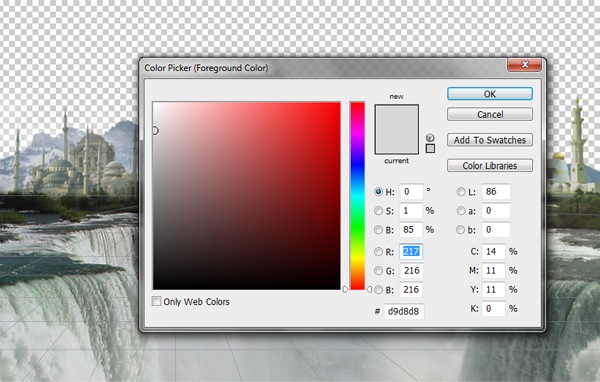Click the Lab a value field
The width and height of the screenshot is (600, 382).
click(496, 211)
